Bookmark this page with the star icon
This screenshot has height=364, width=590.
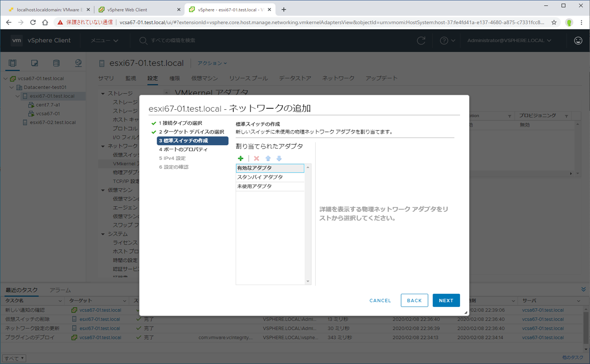554,22
